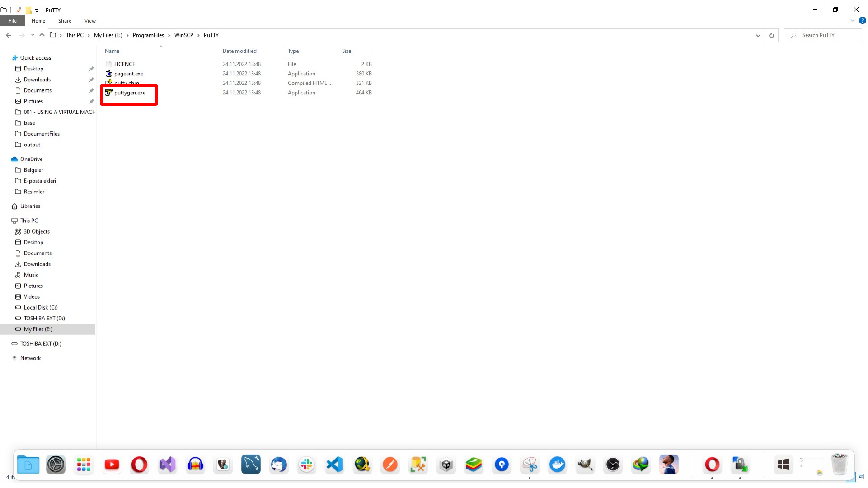Click the Windows Start icon in dock

tap(783, 465)
